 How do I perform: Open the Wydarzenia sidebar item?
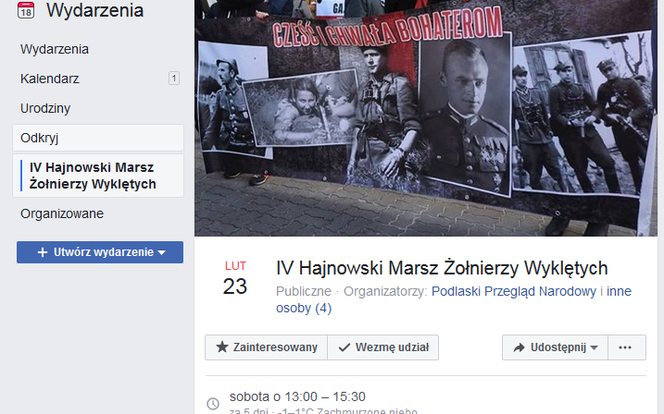point(55,49)
